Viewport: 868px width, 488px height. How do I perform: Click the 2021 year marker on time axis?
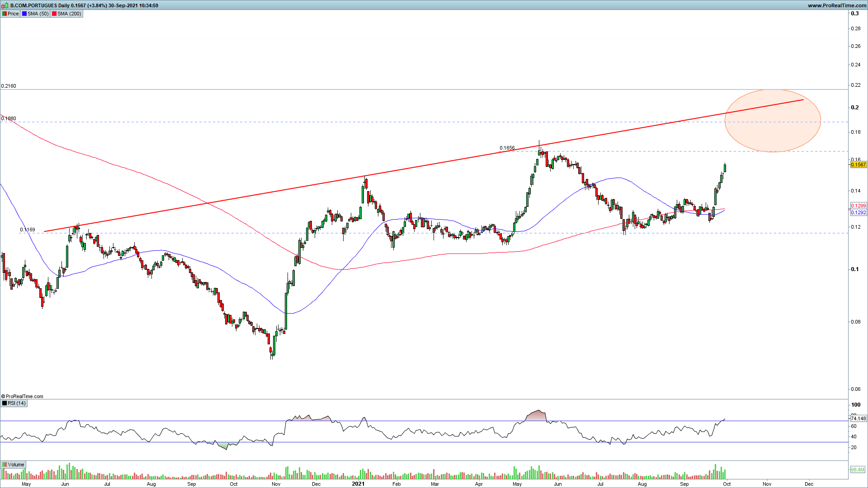(358, 484)
